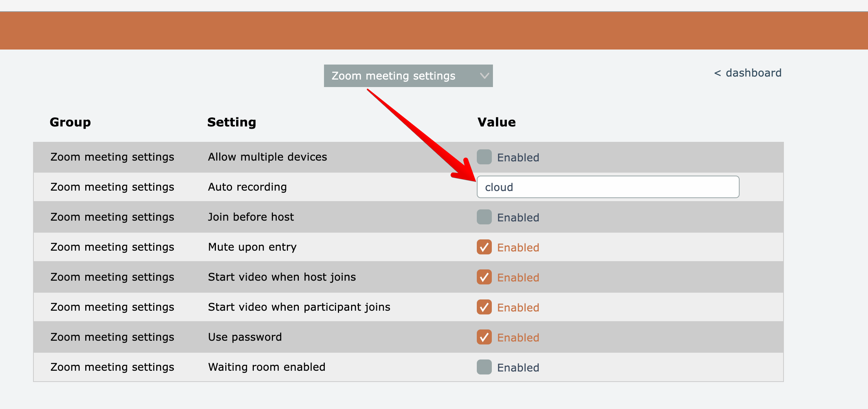Viewport: 868px width, 409px height.
Task: Enable Allow multiple devices checkbox
Action: click(484, 157)
